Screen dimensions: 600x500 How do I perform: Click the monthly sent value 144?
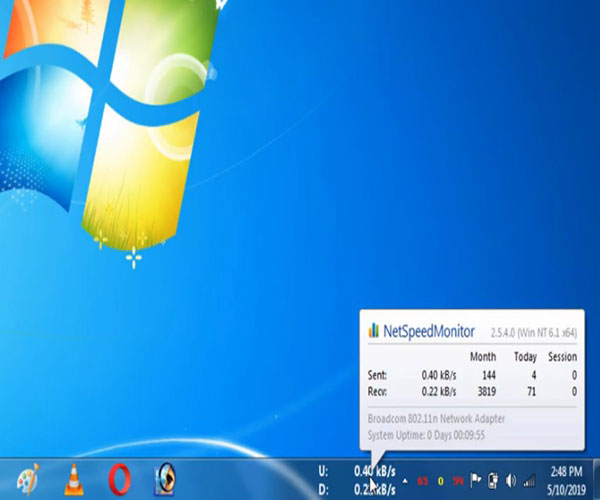489,375
